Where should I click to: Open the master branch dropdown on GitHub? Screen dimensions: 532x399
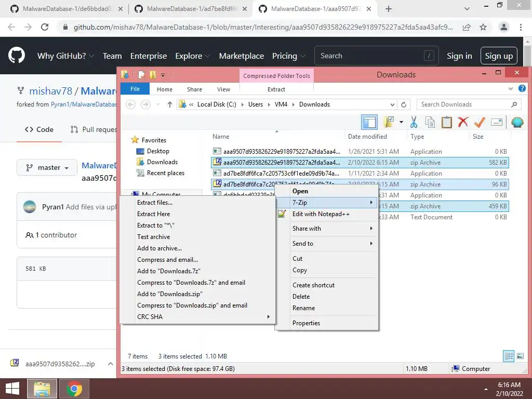[x=47, y=168]
